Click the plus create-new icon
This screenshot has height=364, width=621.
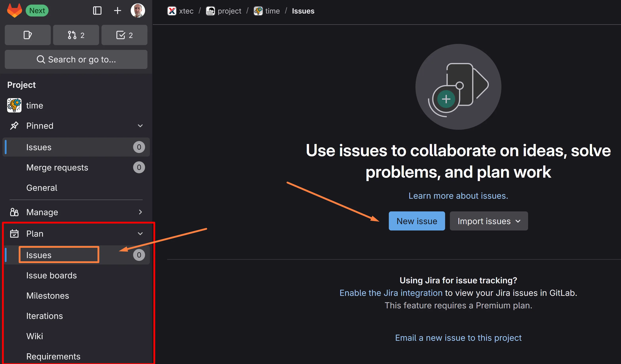tap(118, 11)
